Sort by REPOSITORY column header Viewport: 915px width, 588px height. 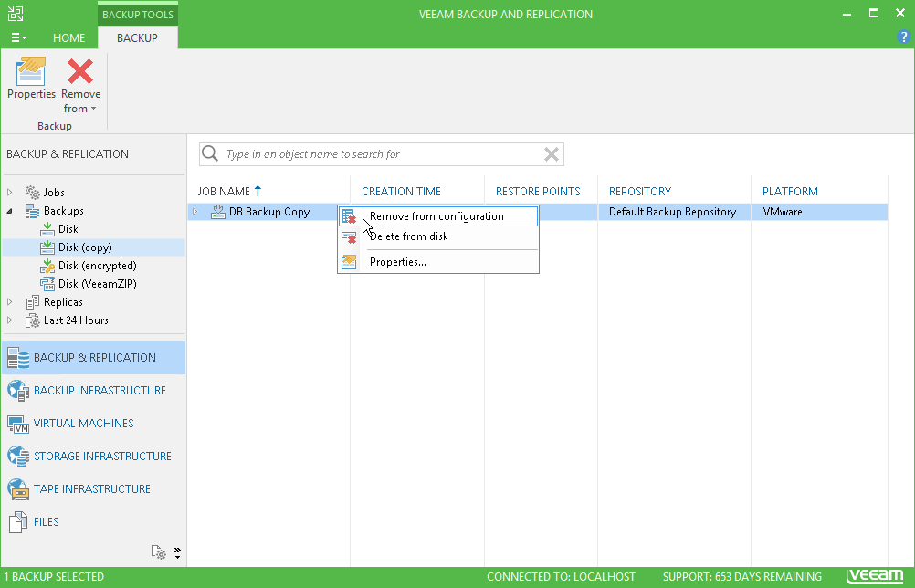[x=639, y=192]
